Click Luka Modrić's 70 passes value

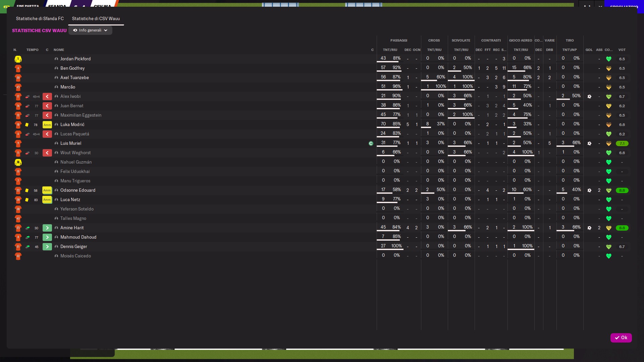pyautogui.click(x=383, y=124)
